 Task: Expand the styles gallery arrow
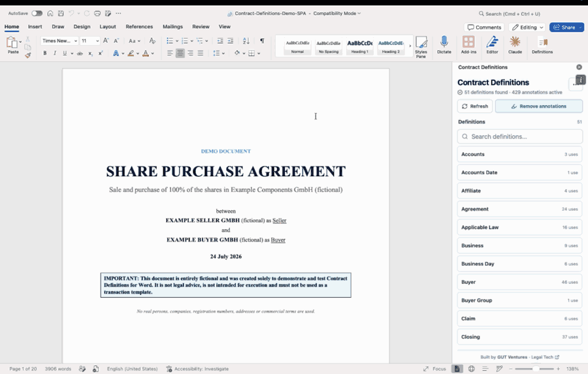(410, 46)
